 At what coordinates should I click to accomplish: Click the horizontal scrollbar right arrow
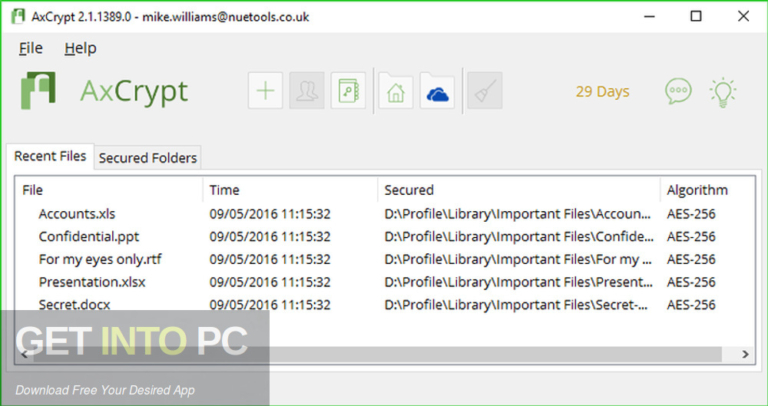click(x=745, y=354)
